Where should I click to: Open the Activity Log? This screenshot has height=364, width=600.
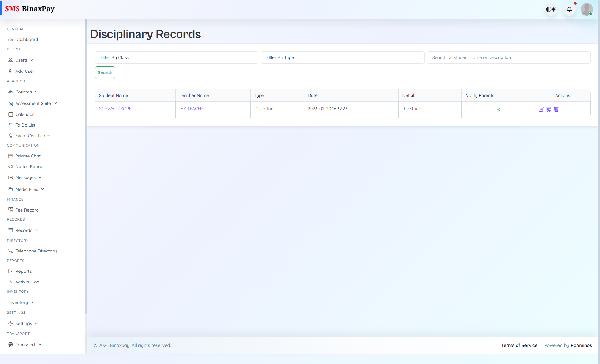[x=27, y=282]
